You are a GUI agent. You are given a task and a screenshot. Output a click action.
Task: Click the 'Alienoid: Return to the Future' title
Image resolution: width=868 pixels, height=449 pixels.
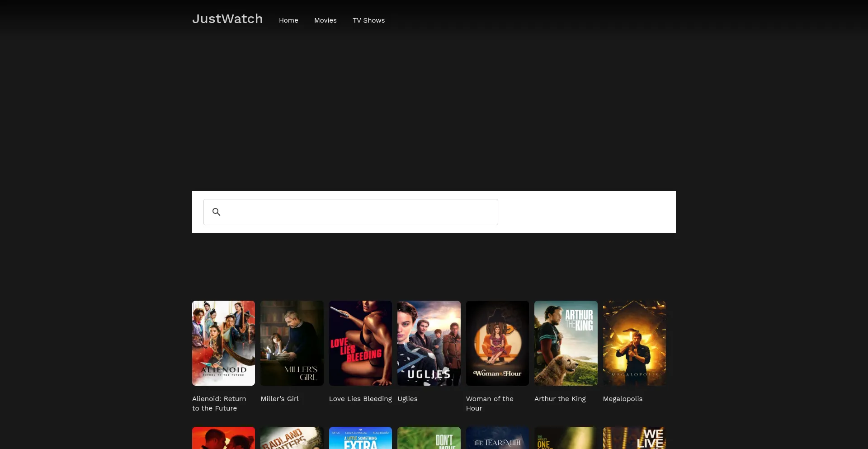click(x=219, y=403)
